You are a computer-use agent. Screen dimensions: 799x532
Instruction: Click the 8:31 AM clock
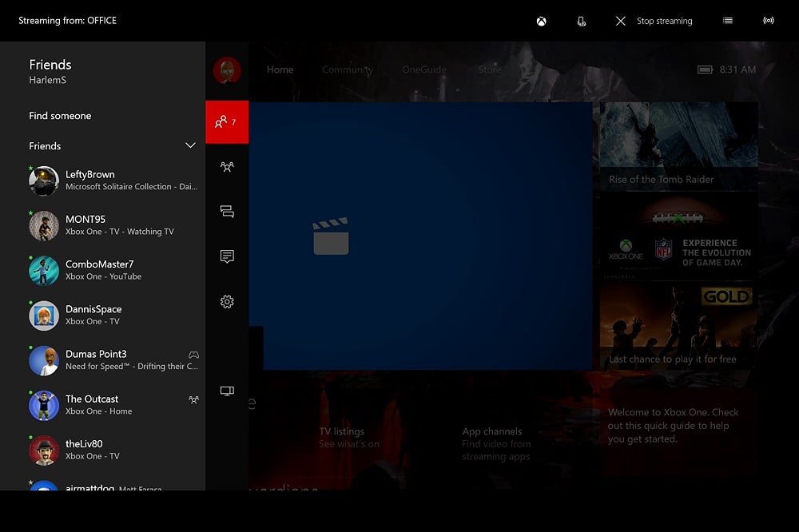point(737,69)
